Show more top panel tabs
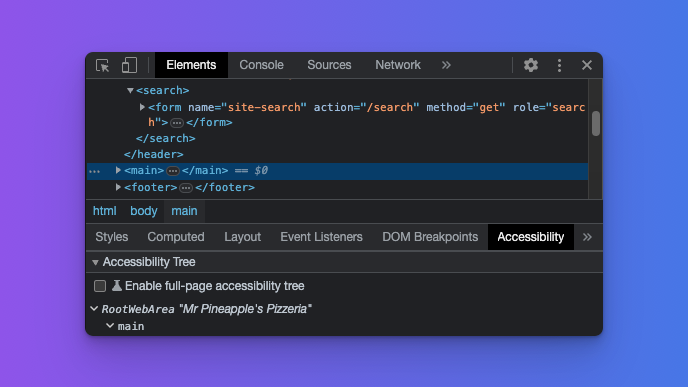 [x=446, y=65]
